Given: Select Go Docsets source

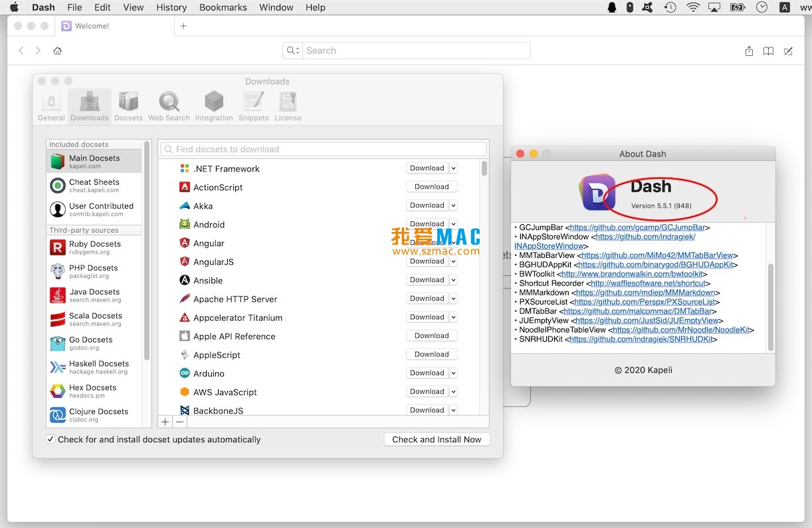Looking at the screenshot, I should [94, 343].
